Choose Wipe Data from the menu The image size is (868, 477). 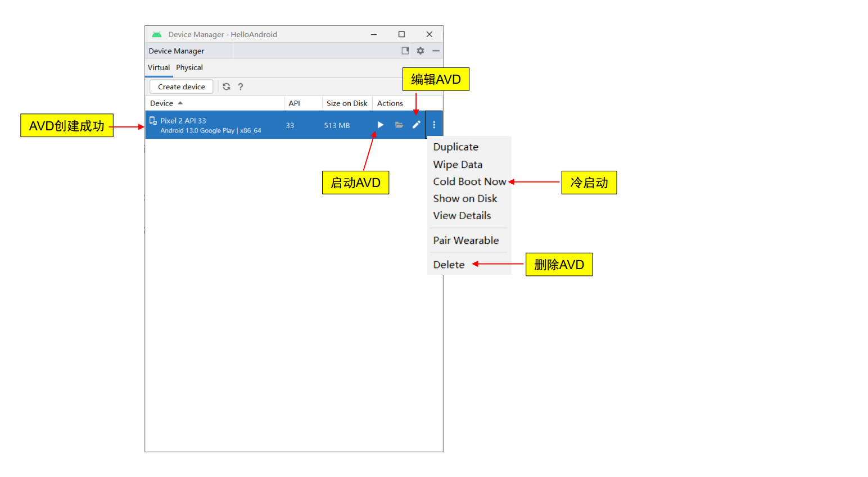(458, 165)
